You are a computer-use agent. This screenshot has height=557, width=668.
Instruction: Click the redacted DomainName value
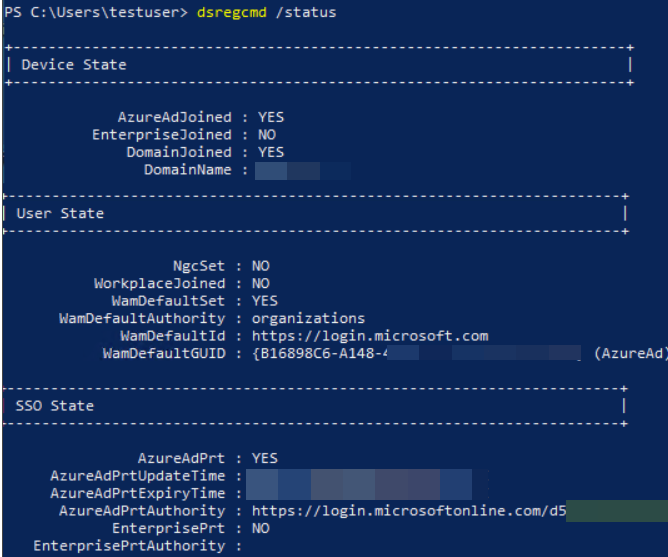303,170
